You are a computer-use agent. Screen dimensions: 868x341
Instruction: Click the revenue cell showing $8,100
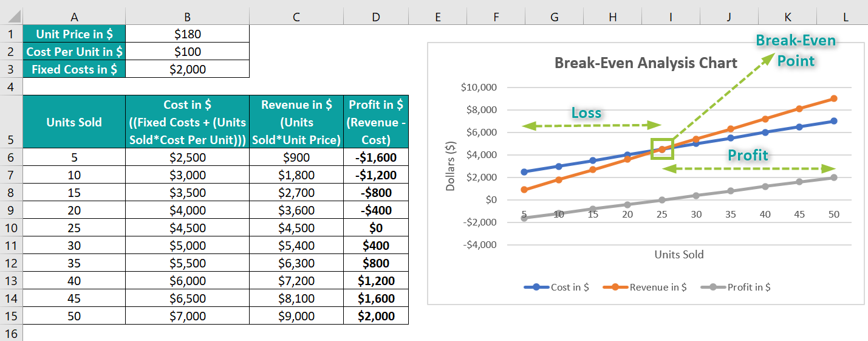coord(296,298)
